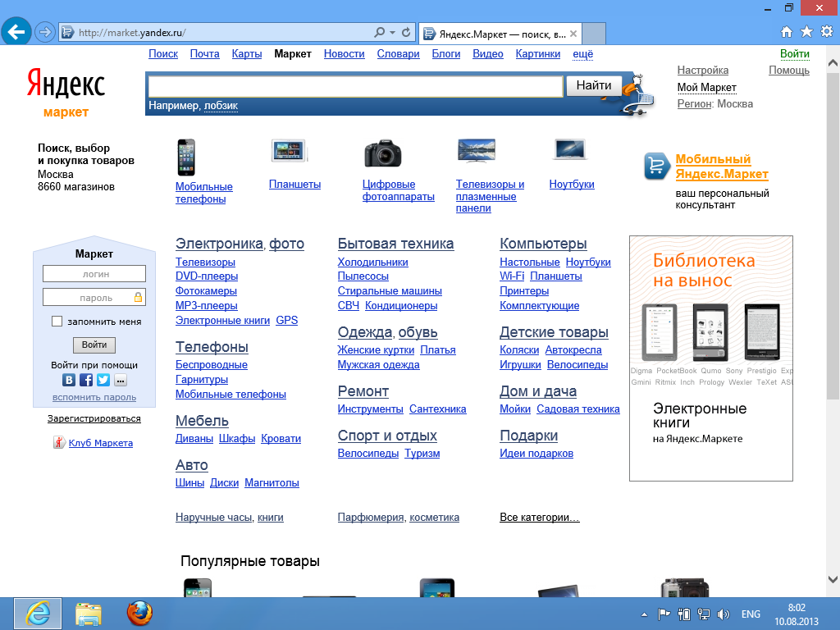Go back using the browser back arrow
The width and height of the screenshot is (840, 630).
click(16, 32)
